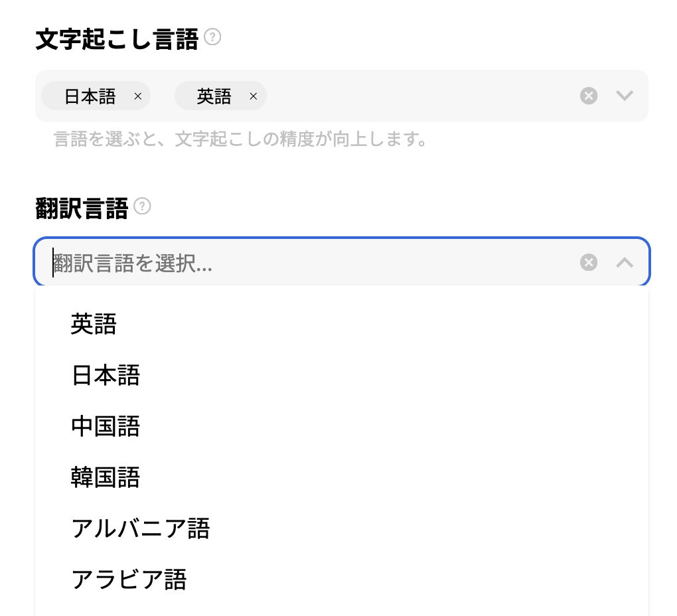Remove the 英語 tag from transcription languages
677x616 pixels.
(253, 96)
